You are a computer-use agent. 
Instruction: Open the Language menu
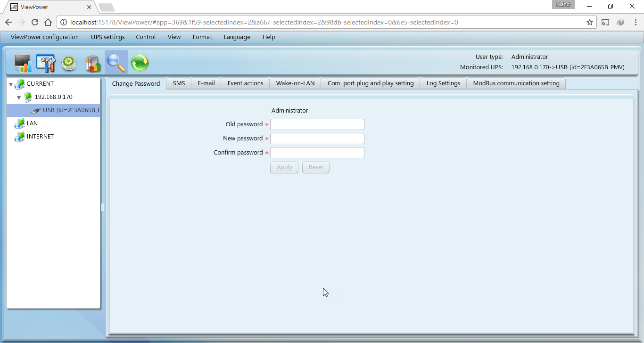tap(237, 37)
